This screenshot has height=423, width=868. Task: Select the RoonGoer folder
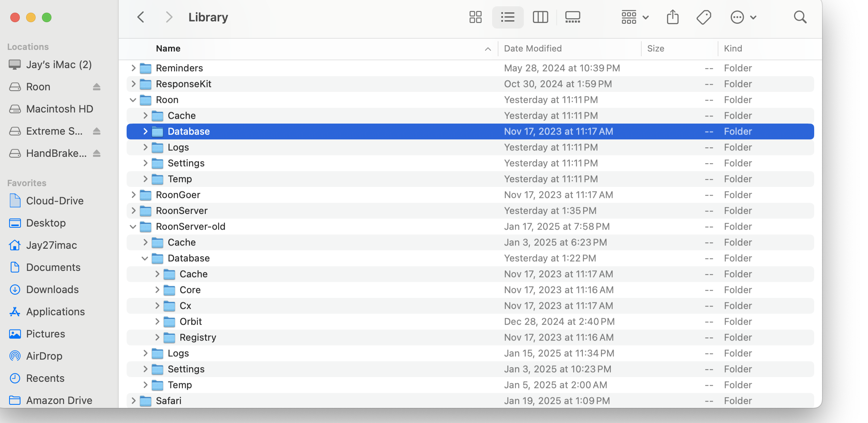pyautogui.click(x=470, y=195)
